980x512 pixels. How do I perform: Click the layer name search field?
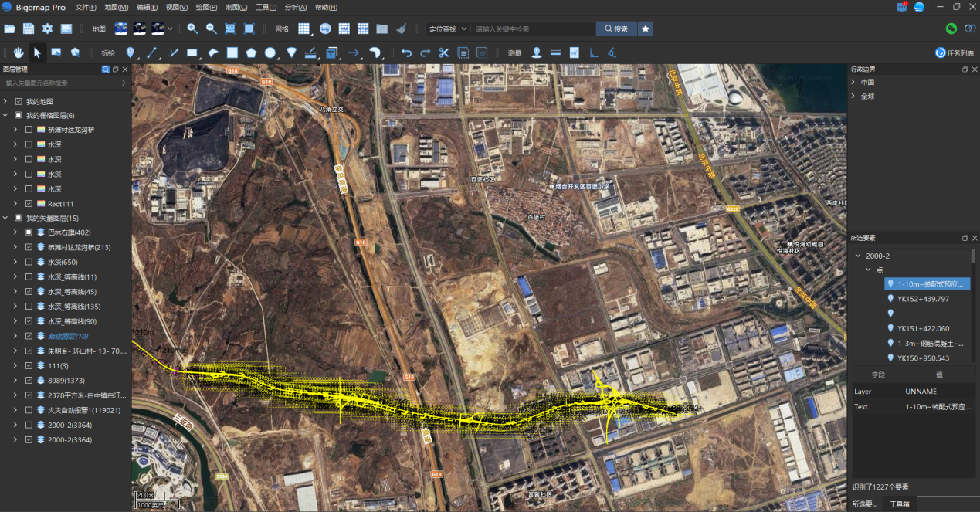(60, 83)
